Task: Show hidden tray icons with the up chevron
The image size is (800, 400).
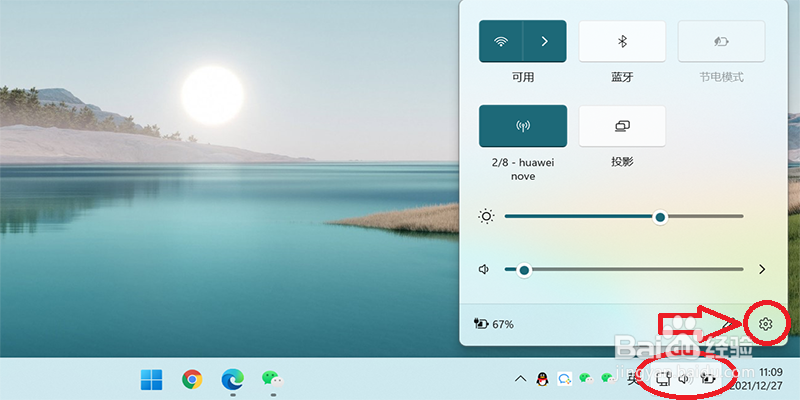Action: coord(520,379)
